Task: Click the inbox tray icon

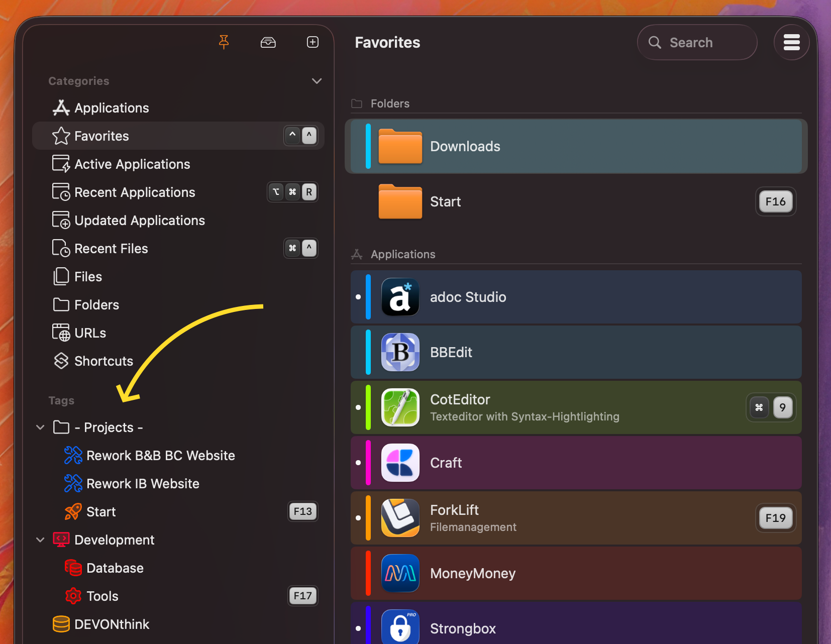Action: click(x=268, y=42)
